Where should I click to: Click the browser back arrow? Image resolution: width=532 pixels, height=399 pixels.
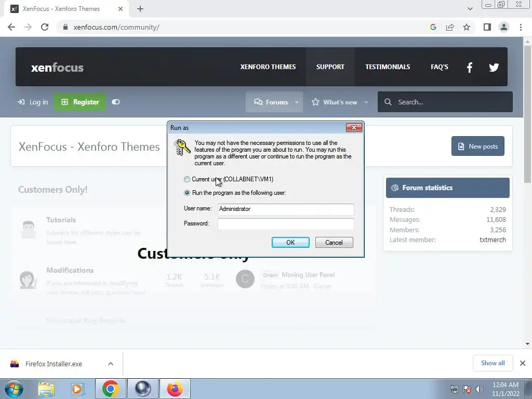(11, 27)
